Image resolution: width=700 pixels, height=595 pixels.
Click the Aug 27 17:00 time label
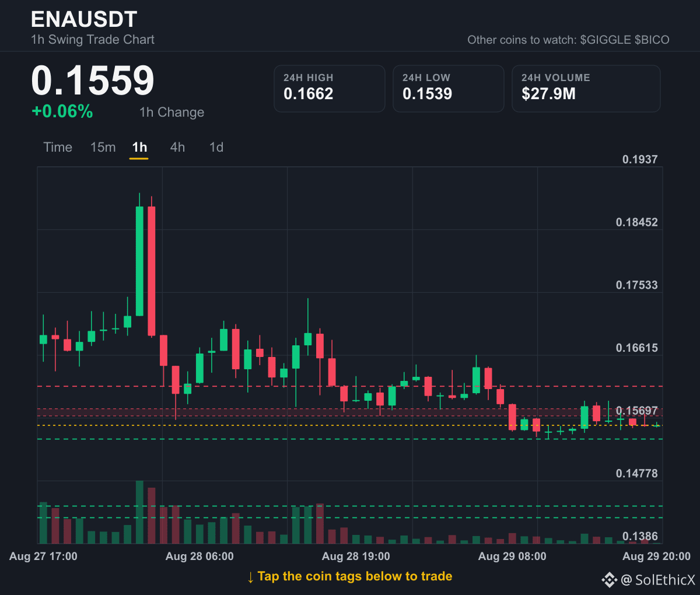(43, 556)
